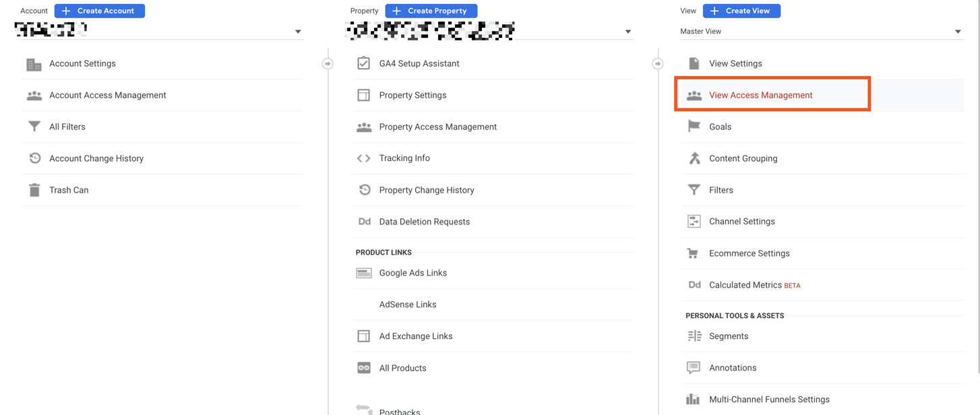Click the Create View button
Screen dimensions: 980x415
point(741,11)
